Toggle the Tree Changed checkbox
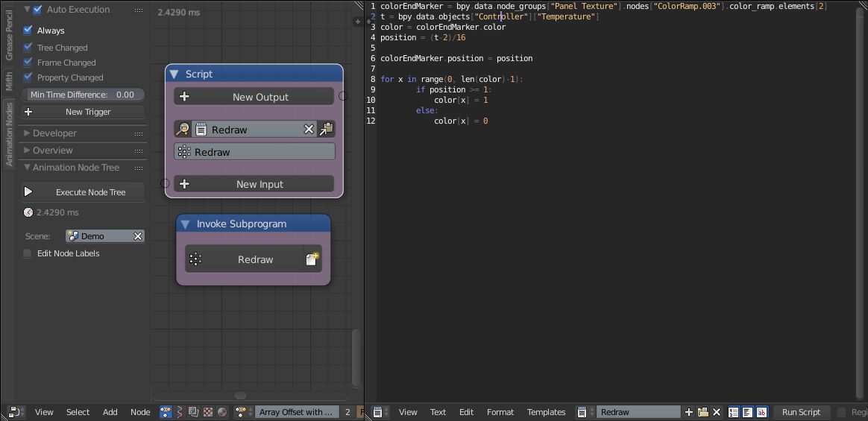Screen dimensions: 868x421 pos(28,47)
